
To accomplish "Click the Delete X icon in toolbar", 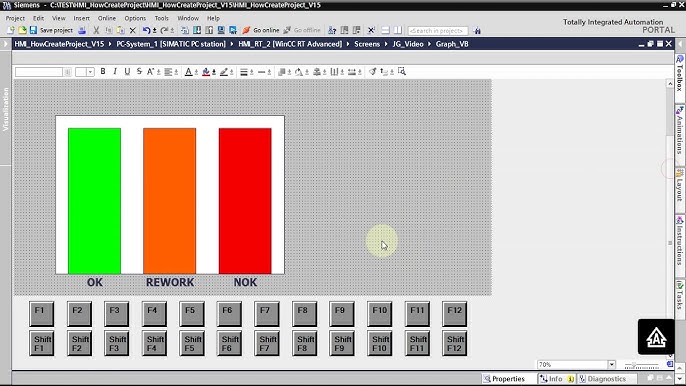I will 133,30.
